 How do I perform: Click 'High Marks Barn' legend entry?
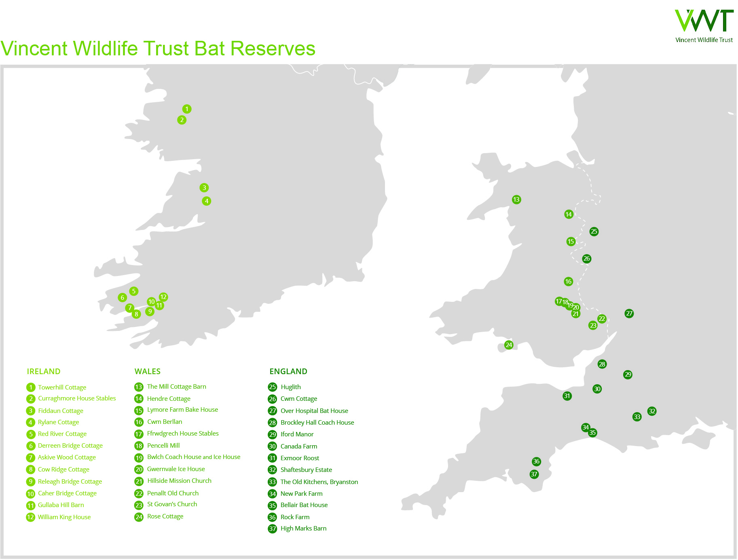coord(304,528)
